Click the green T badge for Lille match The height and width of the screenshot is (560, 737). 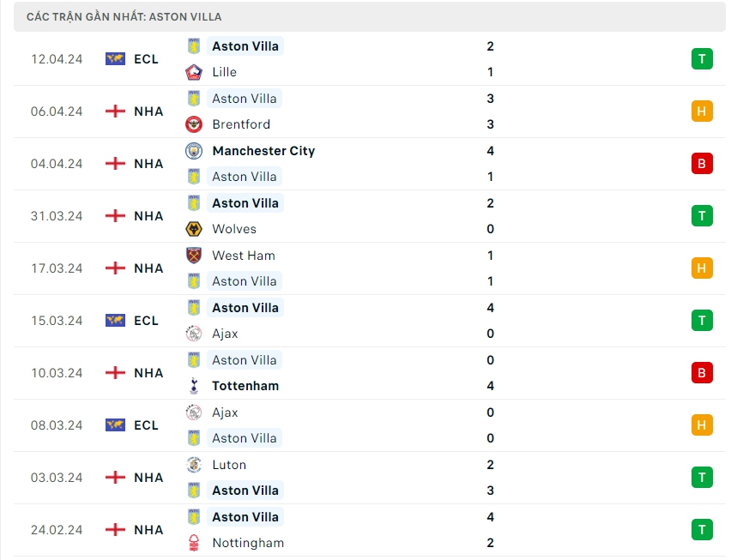pyautogui.click(x=702, y=59)
